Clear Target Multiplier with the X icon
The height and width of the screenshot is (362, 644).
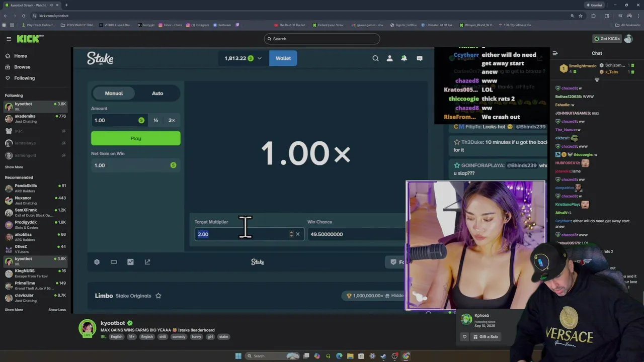pos(298,234)
